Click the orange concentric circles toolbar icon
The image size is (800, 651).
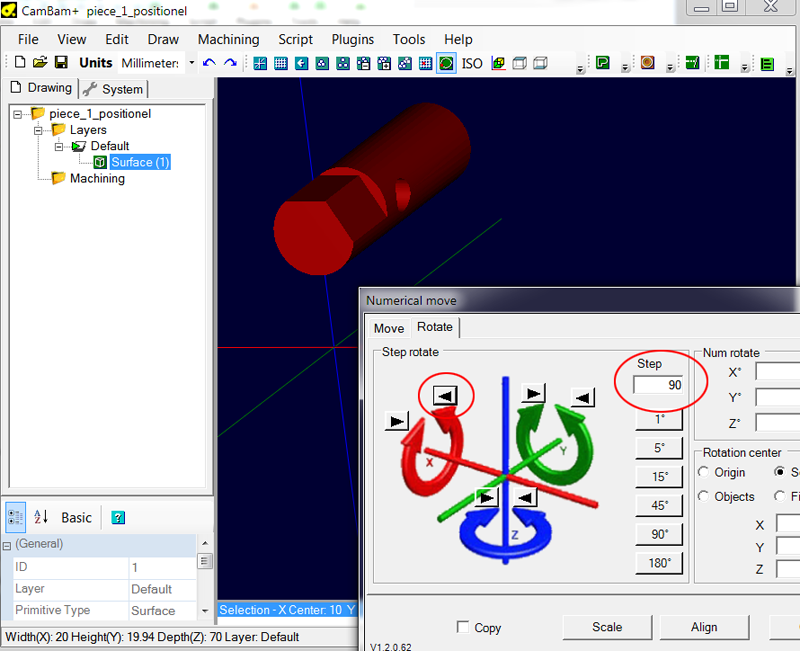647,63
